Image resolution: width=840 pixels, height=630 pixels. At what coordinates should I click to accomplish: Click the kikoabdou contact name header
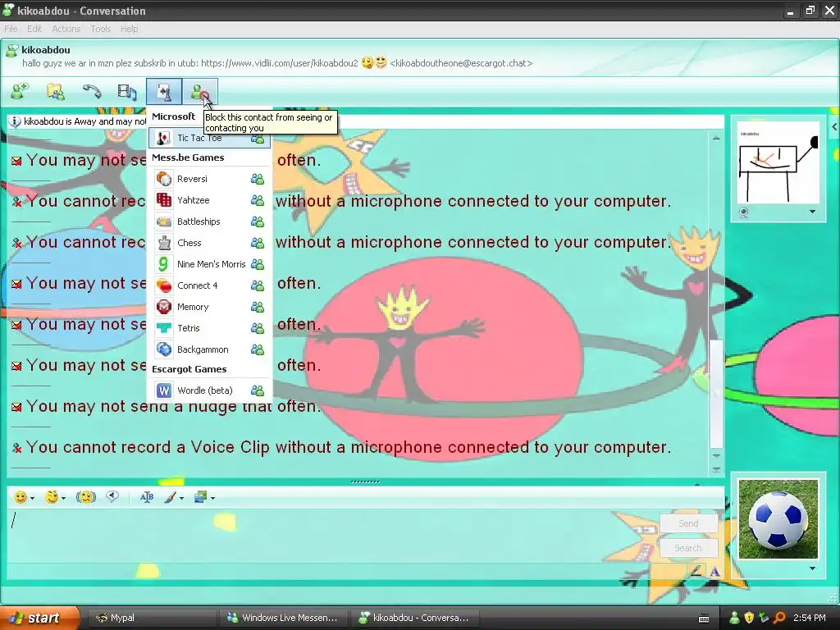coord(46,50)
